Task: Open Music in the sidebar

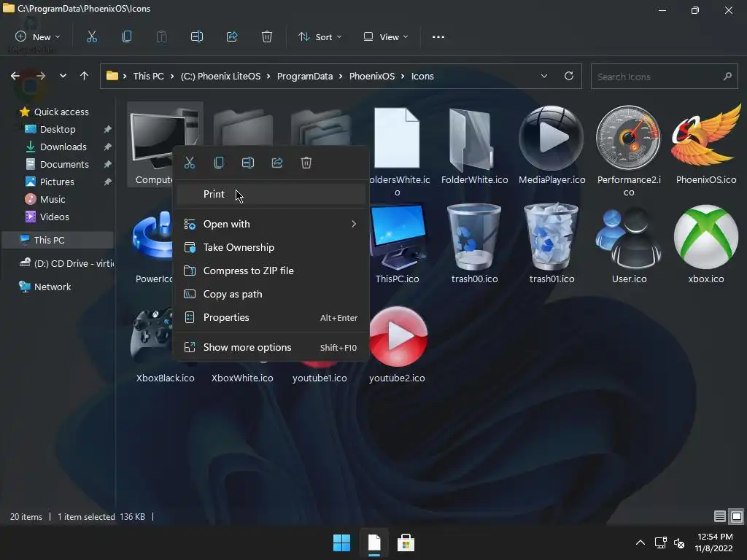Action: coord(53,199)
